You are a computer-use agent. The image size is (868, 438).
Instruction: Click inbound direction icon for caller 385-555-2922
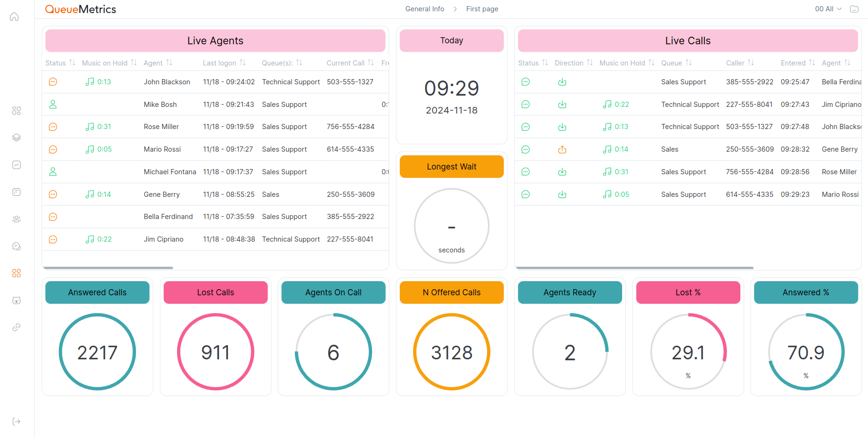point(562,82)
